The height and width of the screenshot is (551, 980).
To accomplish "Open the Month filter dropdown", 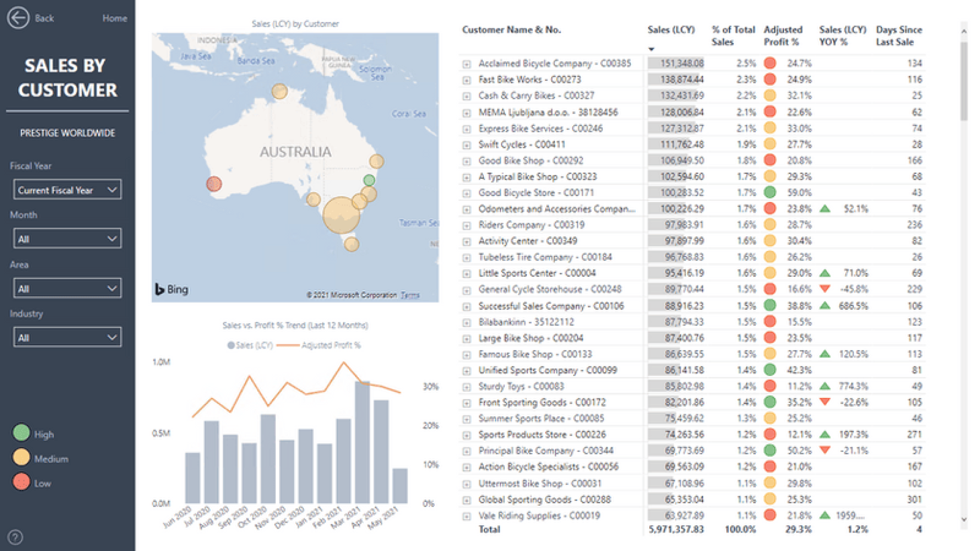I will pyautogui.click(x=67, y=239).
